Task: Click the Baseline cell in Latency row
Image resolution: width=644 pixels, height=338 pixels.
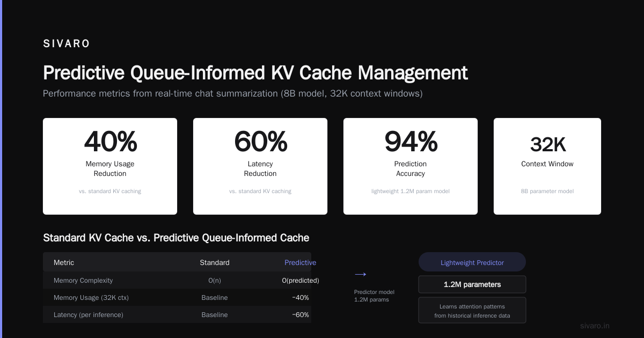Action: (x=215, y=315)
